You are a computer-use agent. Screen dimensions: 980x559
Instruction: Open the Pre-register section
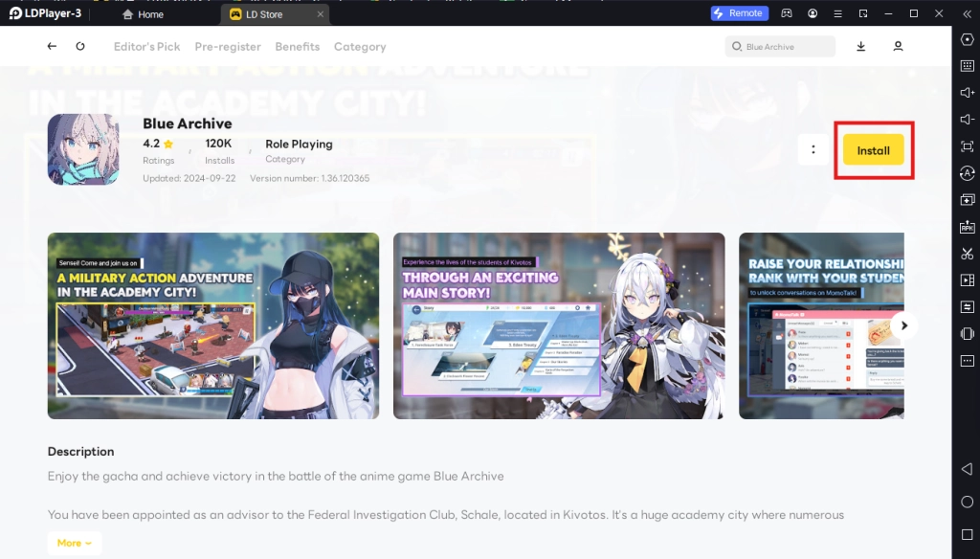228,47
